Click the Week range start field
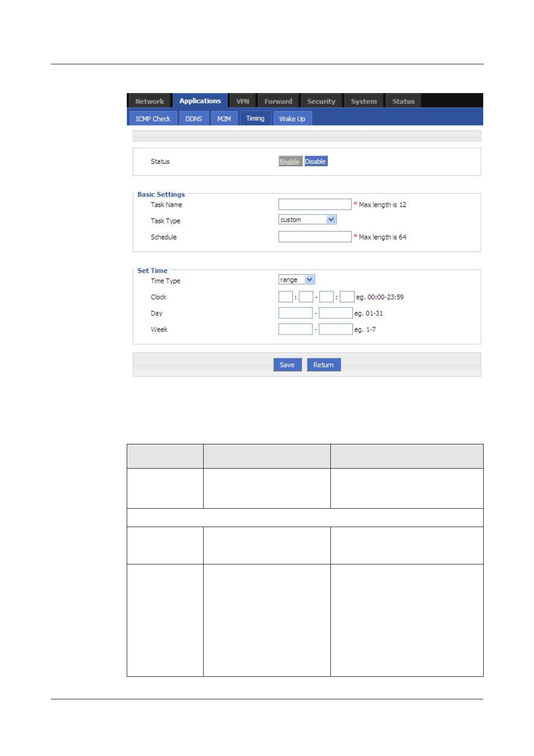534x756 pixels. [295, 329]
